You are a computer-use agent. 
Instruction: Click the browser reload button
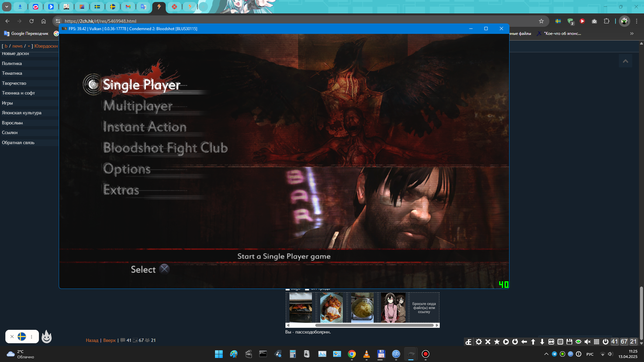(x=32, y=21)
